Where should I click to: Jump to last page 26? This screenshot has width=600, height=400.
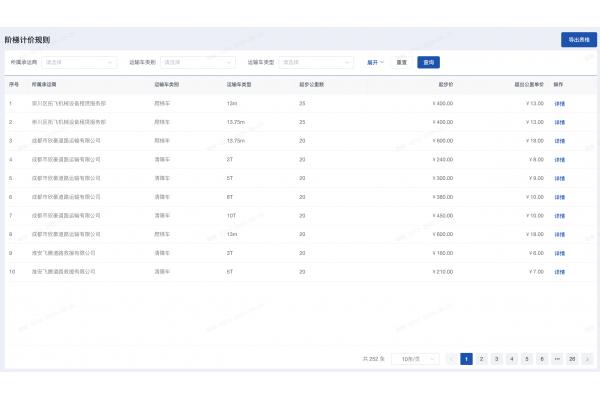[x=572, y=358]
